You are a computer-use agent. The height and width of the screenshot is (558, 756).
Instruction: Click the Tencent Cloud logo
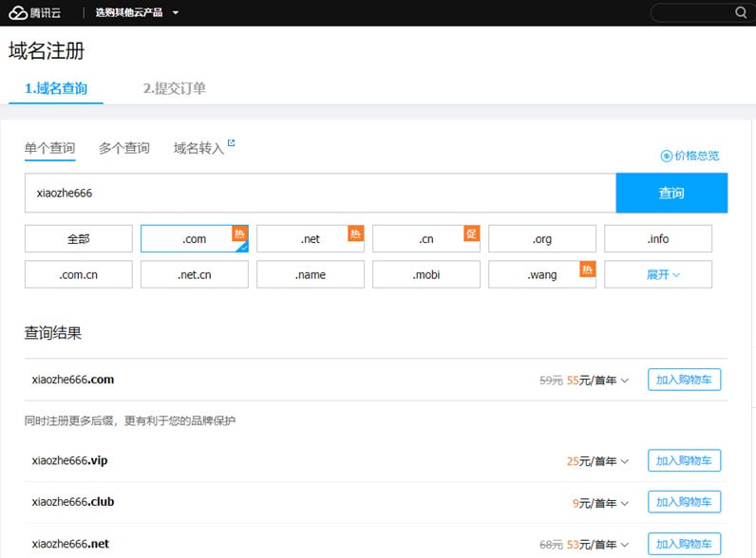pos(35,12)
